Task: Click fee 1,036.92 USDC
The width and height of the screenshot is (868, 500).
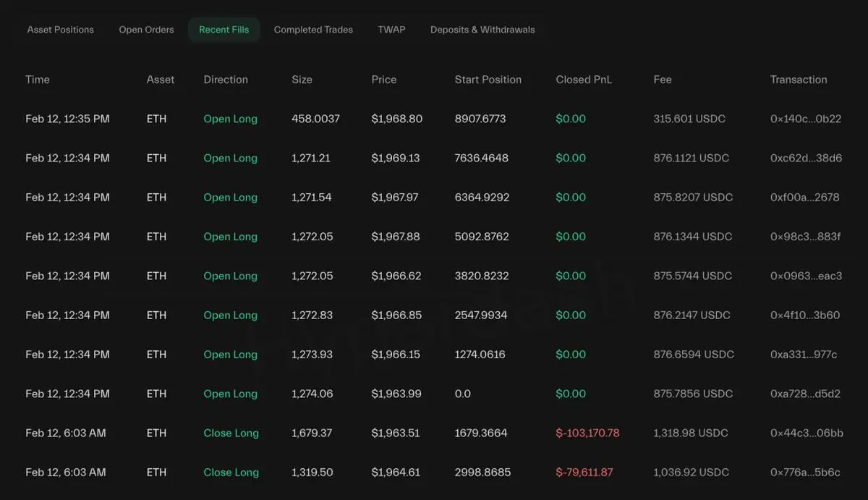Action: pyautogui.click(x=691, y=472)
